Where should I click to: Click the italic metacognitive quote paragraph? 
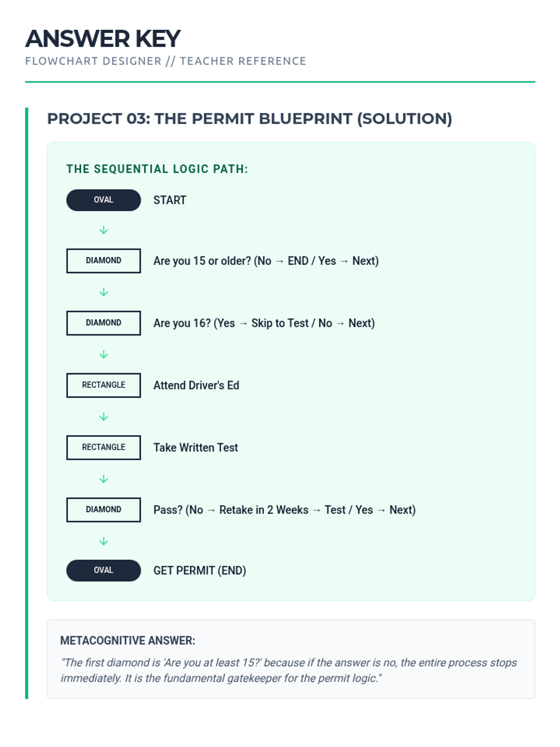(x=288, y=670)
